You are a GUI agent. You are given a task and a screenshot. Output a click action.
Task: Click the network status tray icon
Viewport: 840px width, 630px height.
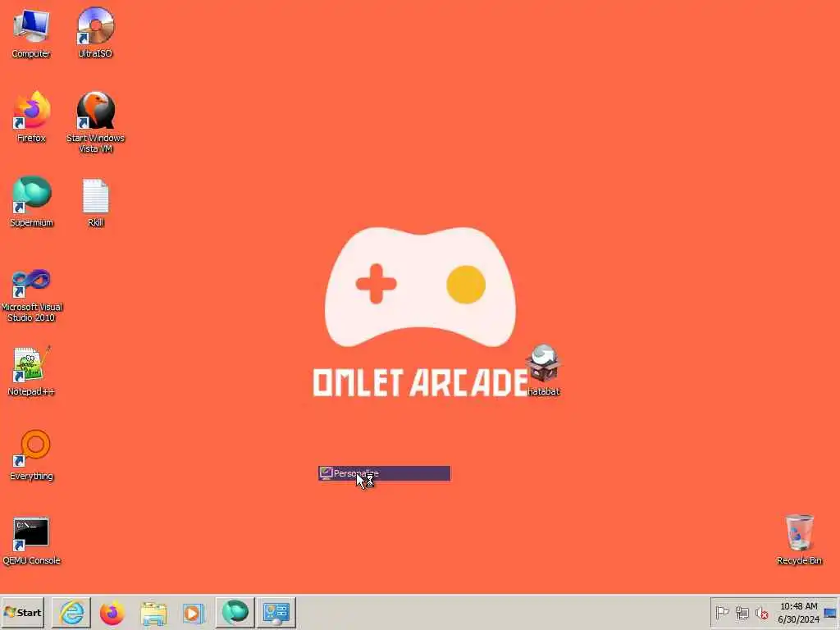[742, 612]
